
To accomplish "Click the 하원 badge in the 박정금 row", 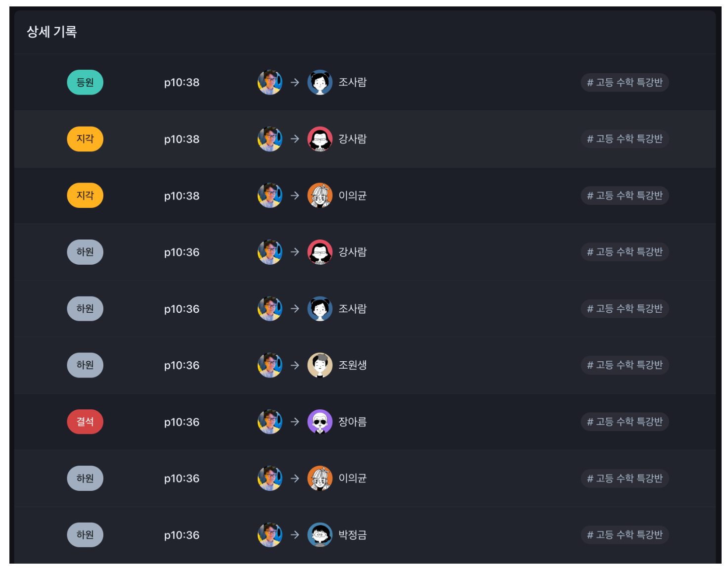I will pos(85,535).
